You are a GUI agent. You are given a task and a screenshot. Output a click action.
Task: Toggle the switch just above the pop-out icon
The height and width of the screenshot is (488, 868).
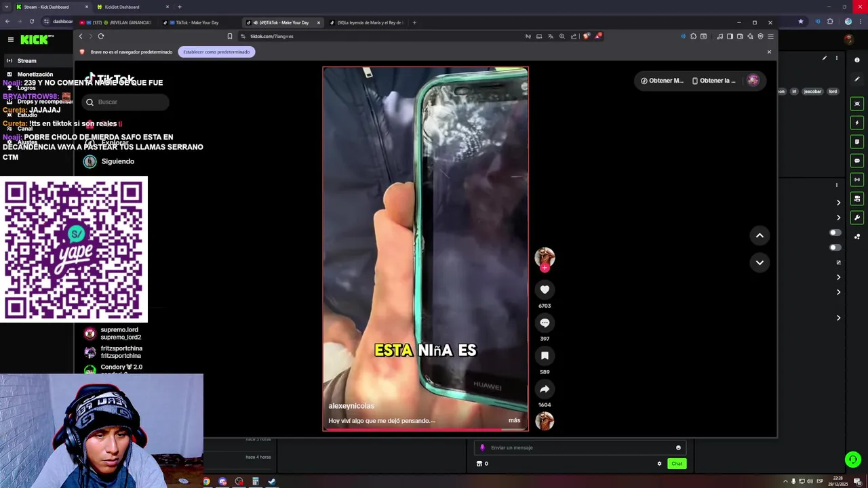click(x=835, y=247)
